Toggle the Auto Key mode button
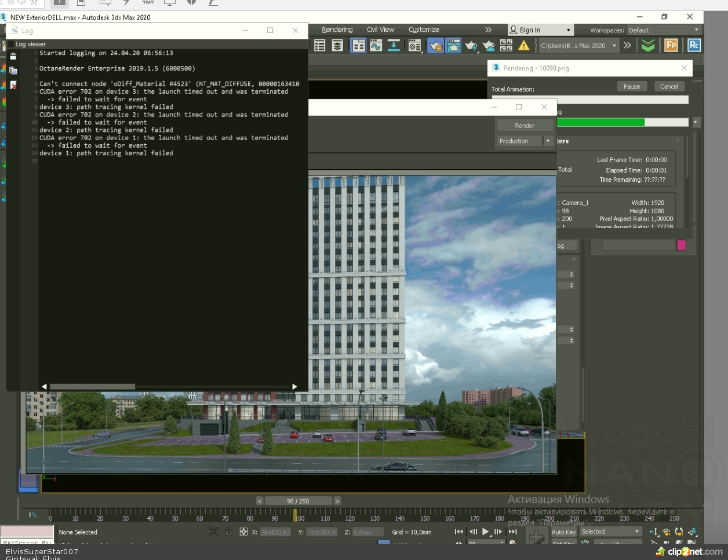This screenshot has width=728, height=560. 563,532
